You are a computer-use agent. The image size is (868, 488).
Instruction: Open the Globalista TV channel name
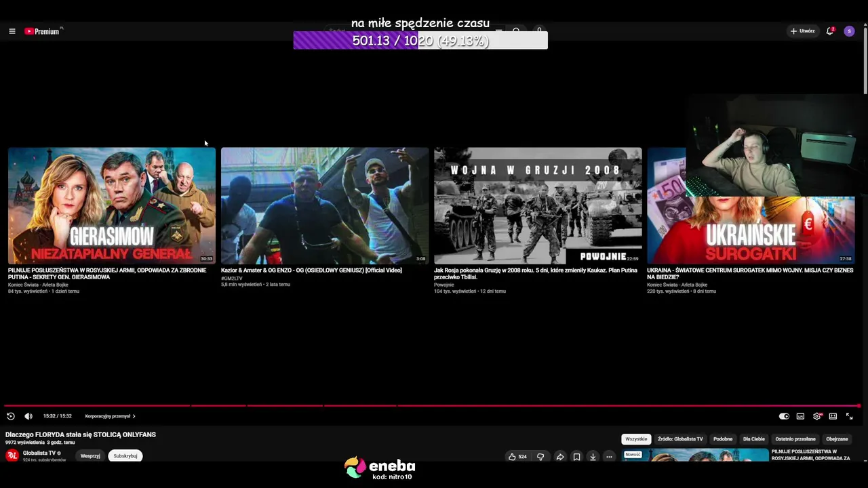coord(39,453)
